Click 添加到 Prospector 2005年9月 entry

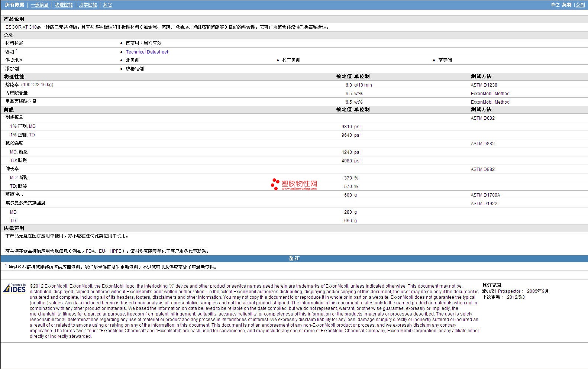coord(515,291)
